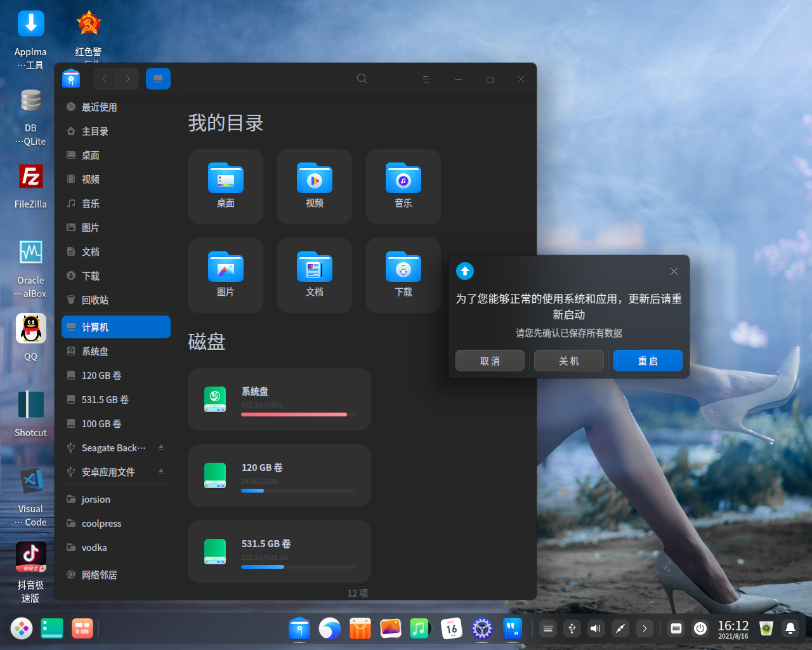Open the notification bell in the dock

point(790,628)
